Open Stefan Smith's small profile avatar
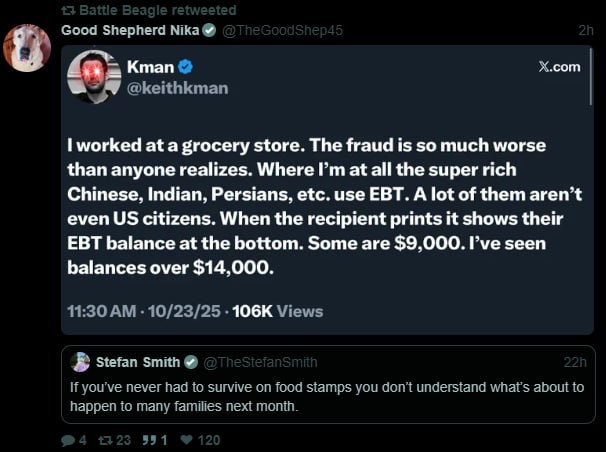The width and height of the screenshot is (606, 452). [81, 362]
